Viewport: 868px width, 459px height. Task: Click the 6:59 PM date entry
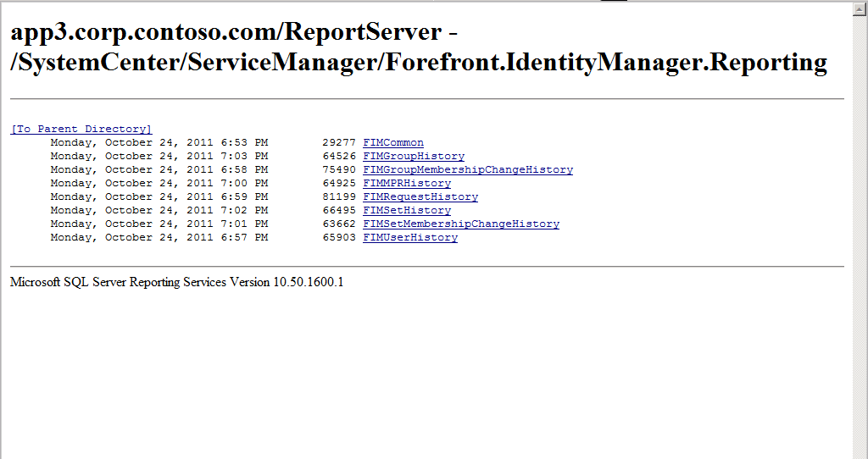coord(159,196)
